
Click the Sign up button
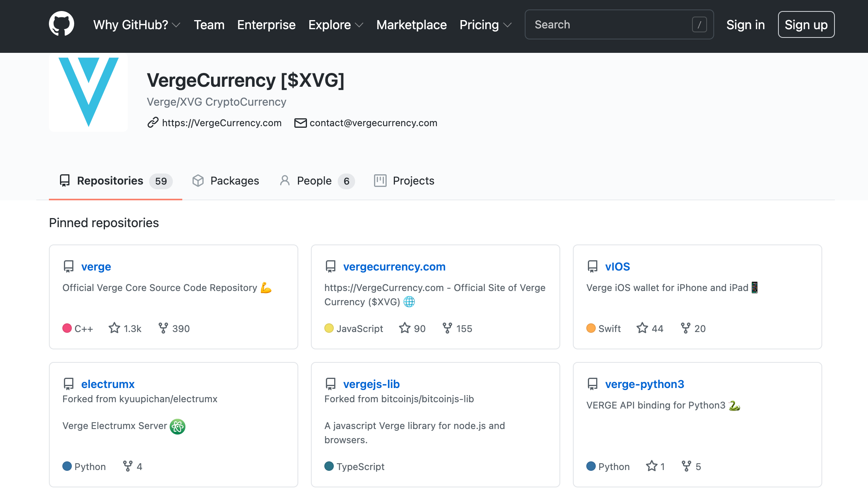[806, 24]
